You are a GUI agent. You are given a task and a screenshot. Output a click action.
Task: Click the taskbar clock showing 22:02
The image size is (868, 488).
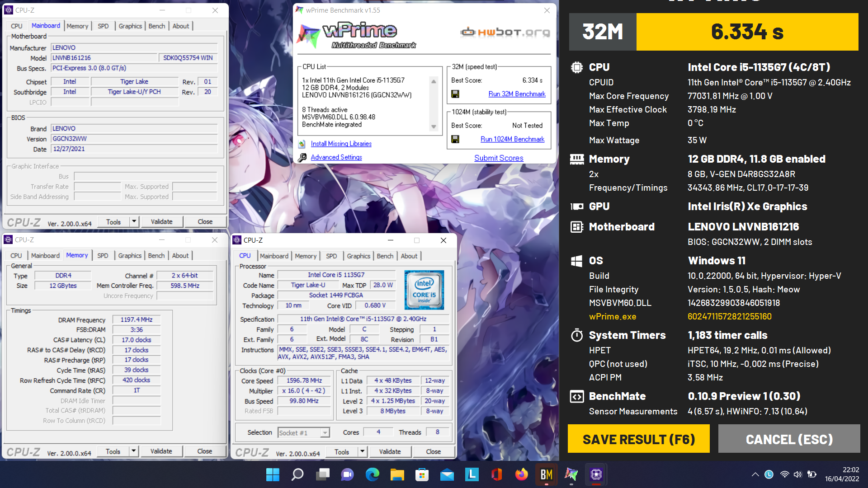coord(841,474)
